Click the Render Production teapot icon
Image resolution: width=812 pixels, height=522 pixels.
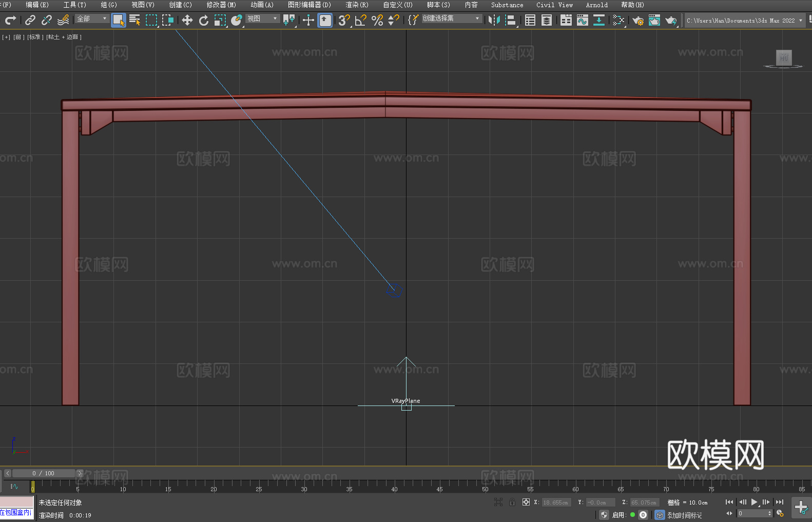coord(671,20)
